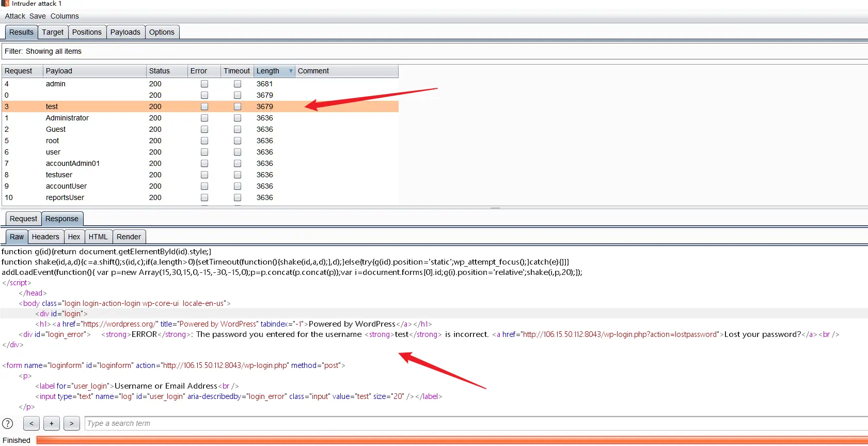Screen dimensions: 868x446
Task: Toggle Error checkbox for Administrator row
Action: (204, 118)
